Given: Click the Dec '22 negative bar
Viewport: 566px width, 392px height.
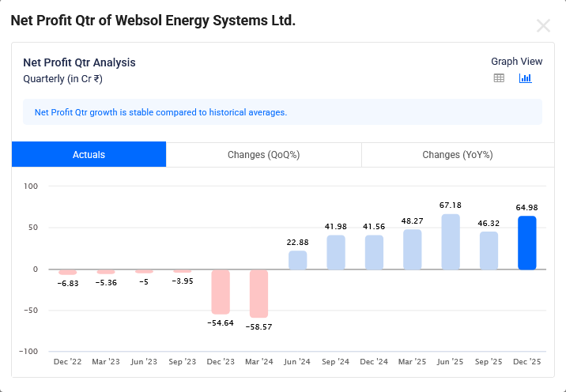Looking at the screenshot, I should tap(67, 272).
